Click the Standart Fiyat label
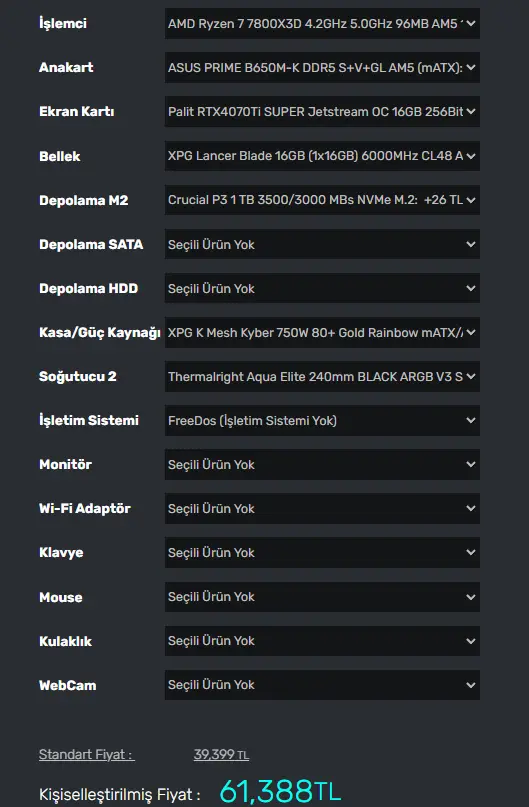Screen dimensions: 529x807 [x=86, y=755]
